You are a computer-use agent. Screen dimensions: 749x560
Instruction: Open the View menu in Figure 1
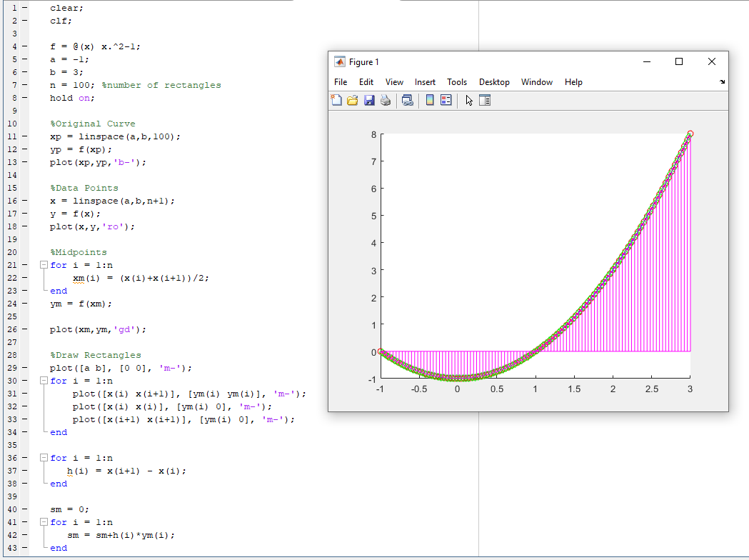(394, 82)
